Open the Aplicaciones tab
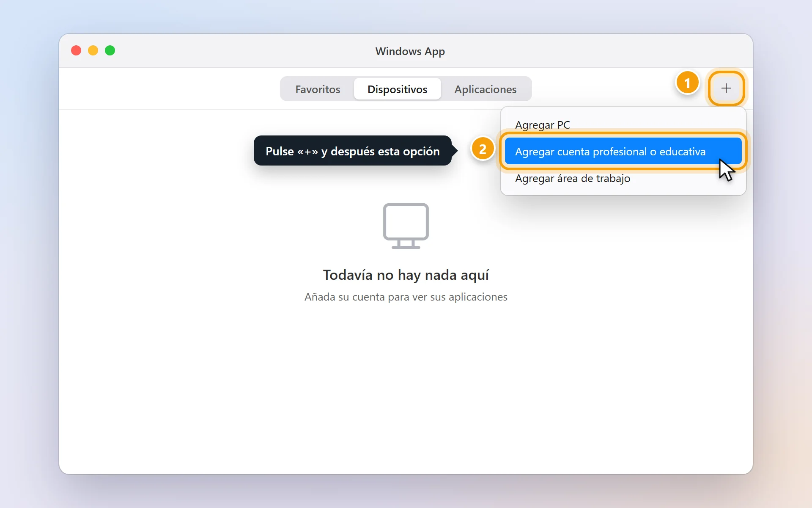The image size is (812, 508). (486, 89)
